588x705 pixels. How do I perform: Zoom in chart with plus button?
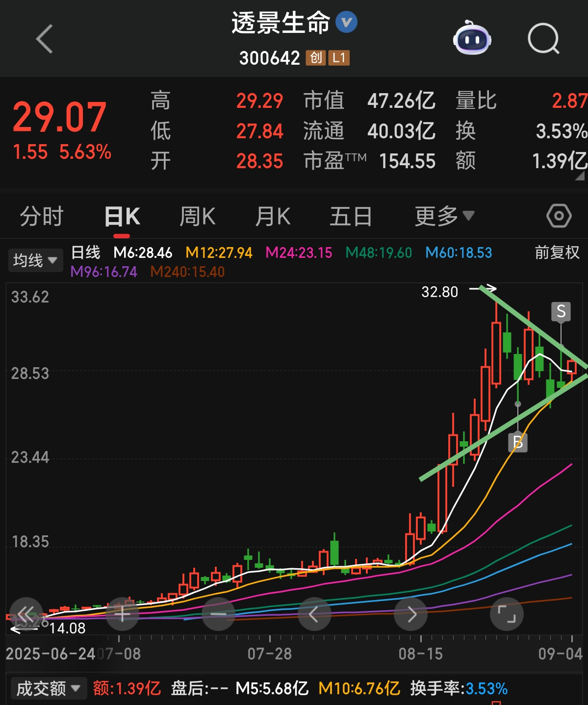click(x=122, y=614)
